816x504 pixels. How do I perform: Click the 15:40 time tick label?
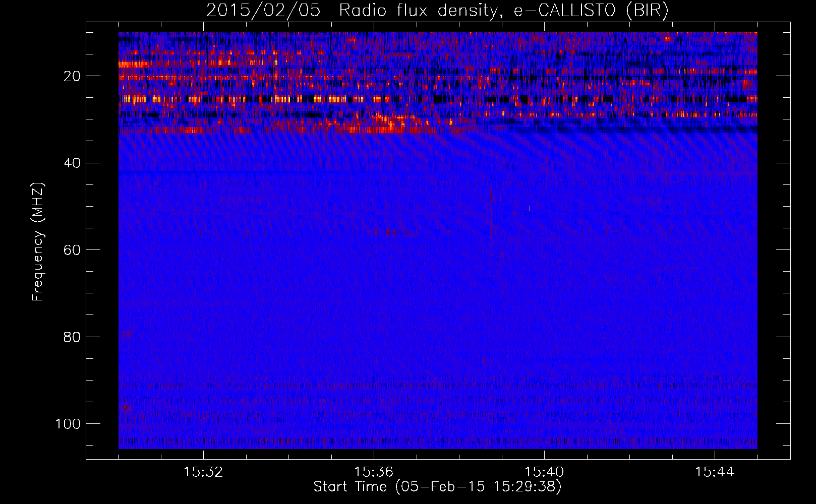coord(544,472)
